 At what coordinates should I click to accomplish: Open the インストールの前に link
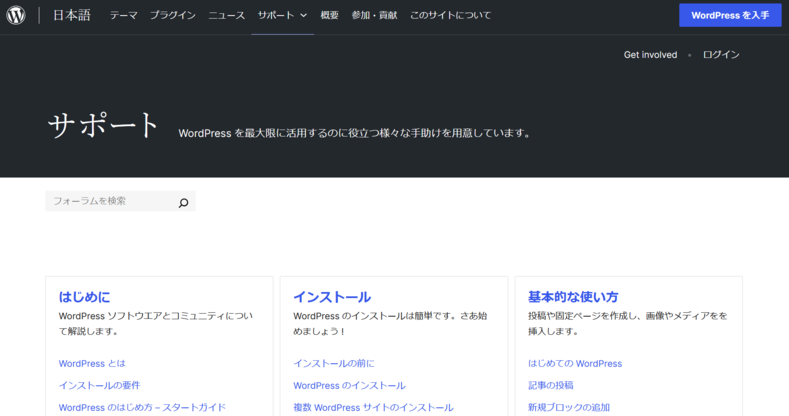tap(334, 363)
